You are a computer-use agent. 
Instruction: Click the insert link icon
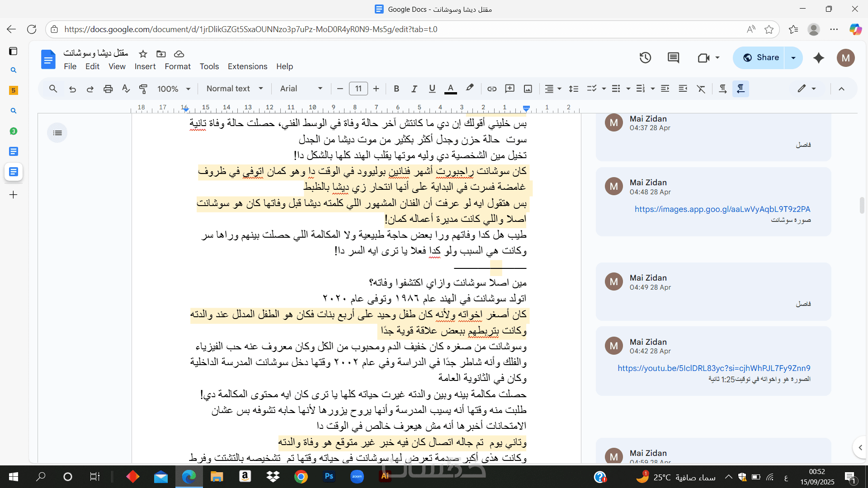pos(492,89)
